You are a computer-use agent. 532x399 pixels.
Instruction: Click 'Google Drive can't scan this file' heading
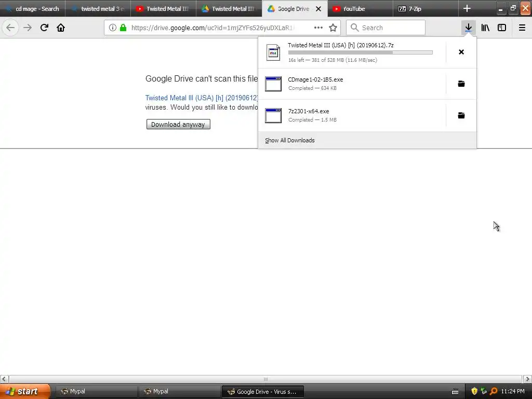click(x=202, y=79)
